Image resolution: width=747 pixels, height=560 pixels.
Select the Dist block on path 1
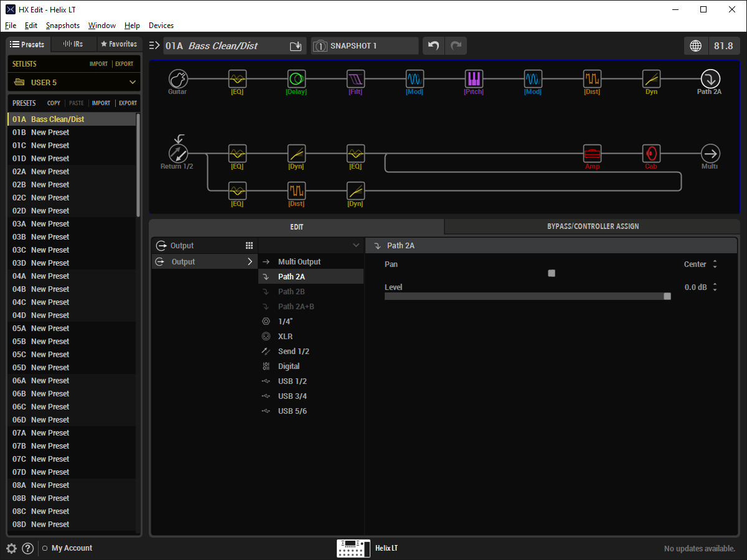592,78
